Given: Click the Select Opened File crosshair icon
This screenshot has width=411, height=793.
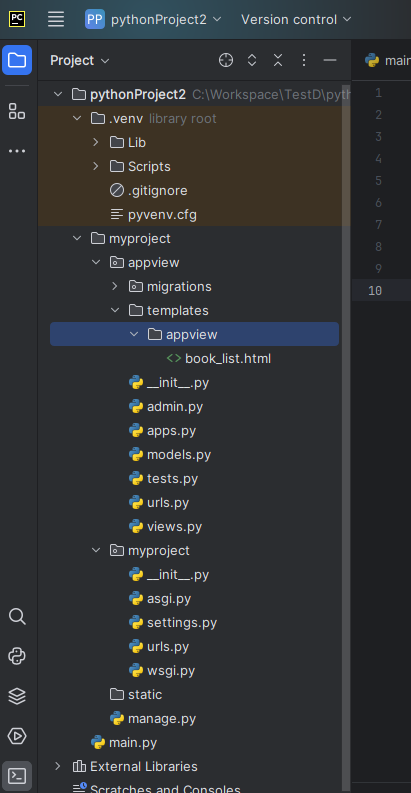Looking at the screenshot, I should (226, 61).
